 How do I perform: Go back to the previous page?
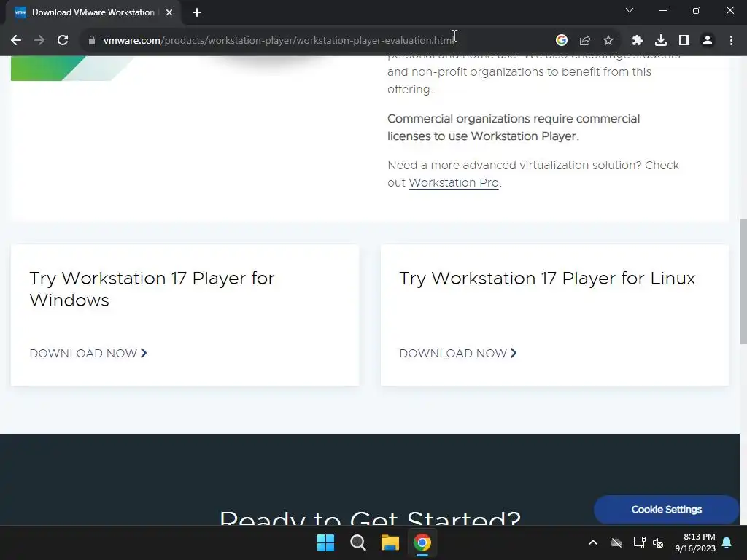16,41
